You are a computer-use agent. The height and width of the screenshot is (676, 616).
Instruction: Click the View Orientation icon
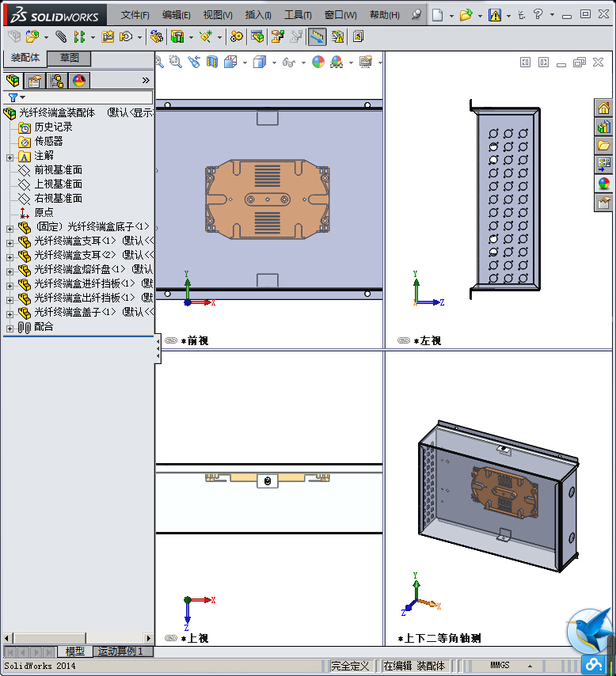tap(230, 62)
